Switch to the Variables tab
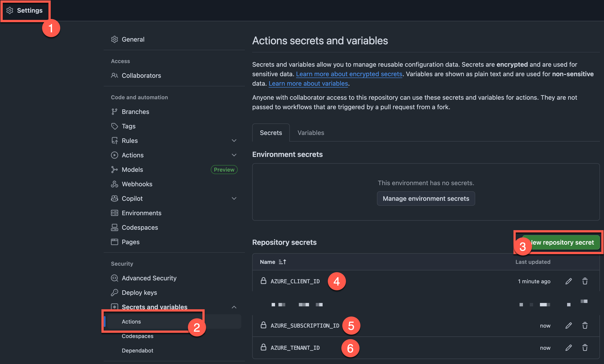Screen dimensions: 604x364 coord(311,133)
